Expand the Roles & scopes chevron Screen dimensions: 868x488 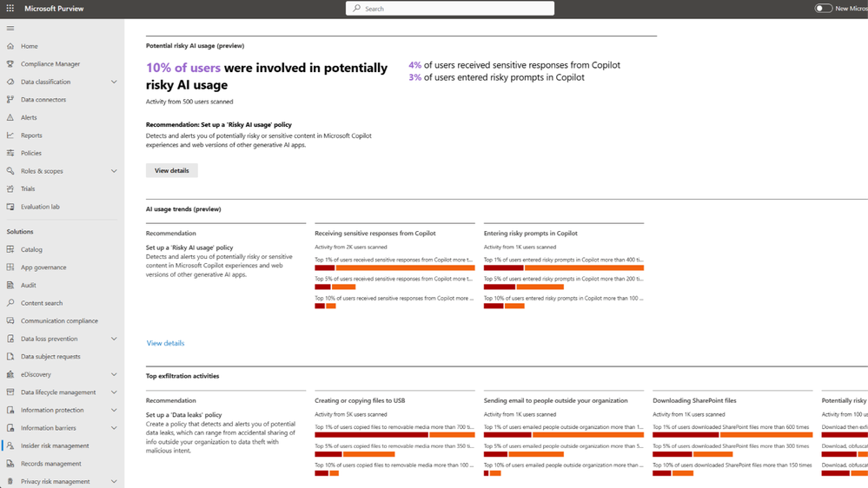[x=114, y=171]
